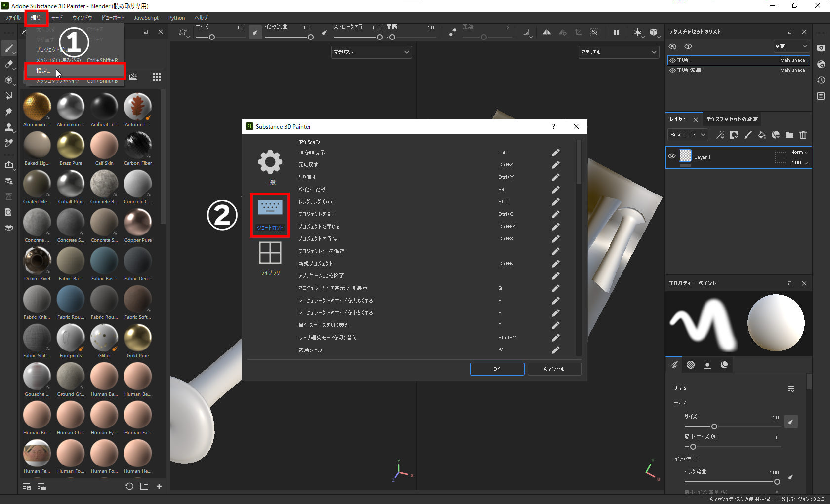Select the Eraser tool

coord(9,65)
